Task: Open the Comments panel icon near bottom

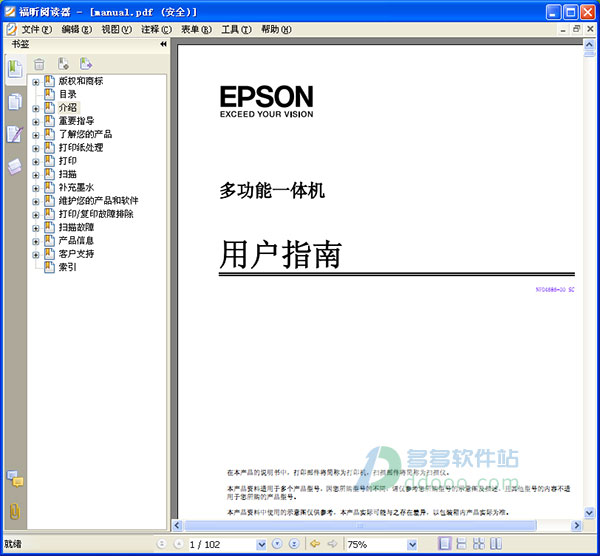Action: coord(15,478)
